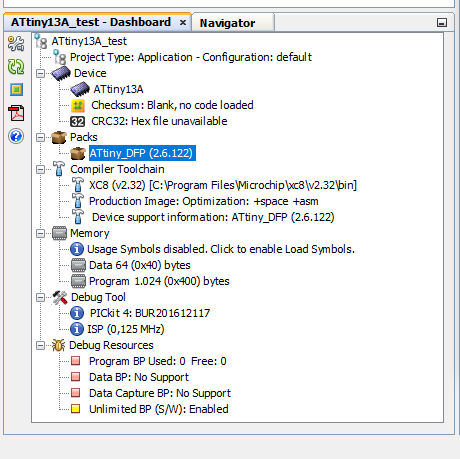460x459 pixels.
Task: Click the XC8 (v2.32) hammer icon
Action: 78,185
